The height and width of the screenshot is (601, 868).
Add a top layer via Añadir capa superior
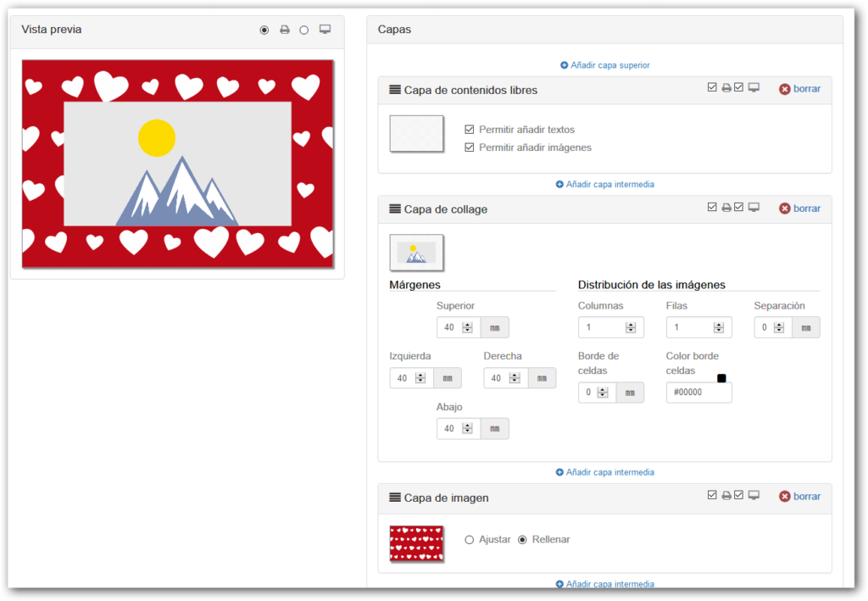point(605,65)
